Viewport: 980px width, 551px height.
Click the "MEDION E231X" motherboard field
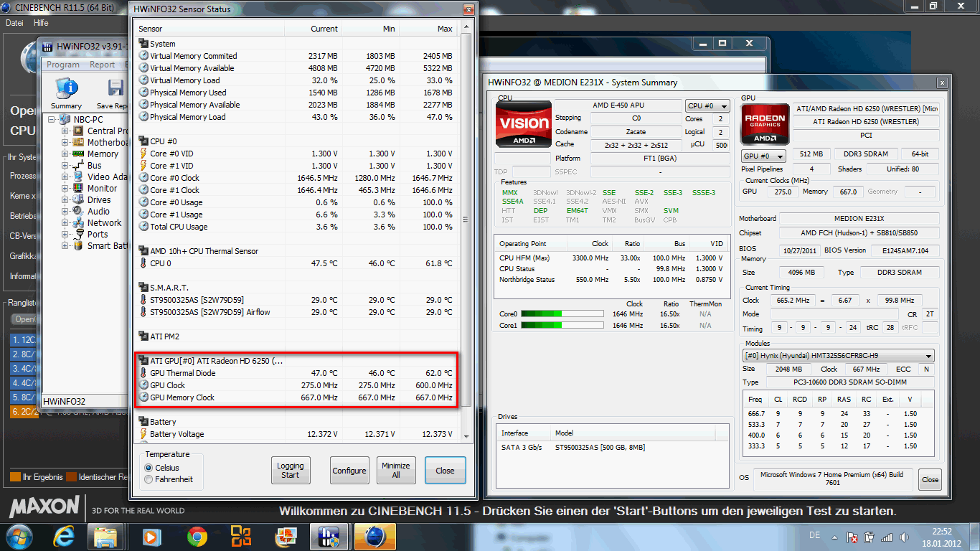(x=859, y=219)
